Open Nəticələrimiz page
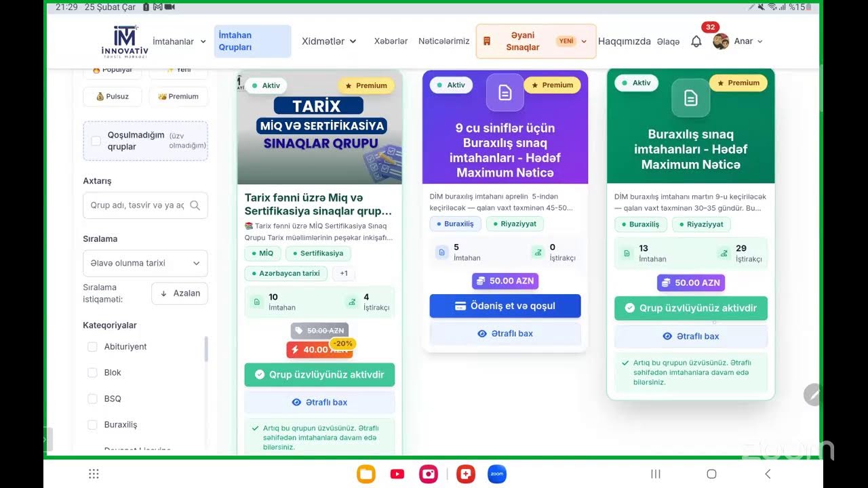This screenshot has width=868, height=488. 443,41
